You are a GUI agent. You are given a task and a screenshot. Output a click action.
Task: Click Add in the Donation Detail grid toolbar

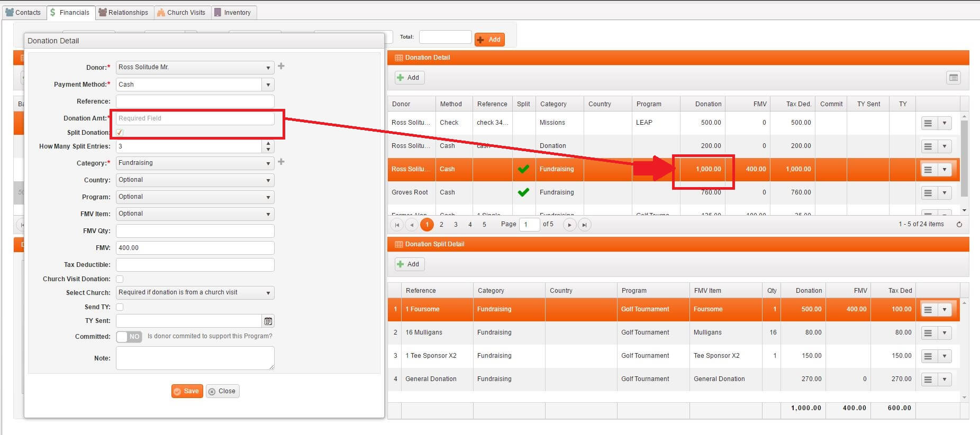pyautogui.click(x=409, y=78)
